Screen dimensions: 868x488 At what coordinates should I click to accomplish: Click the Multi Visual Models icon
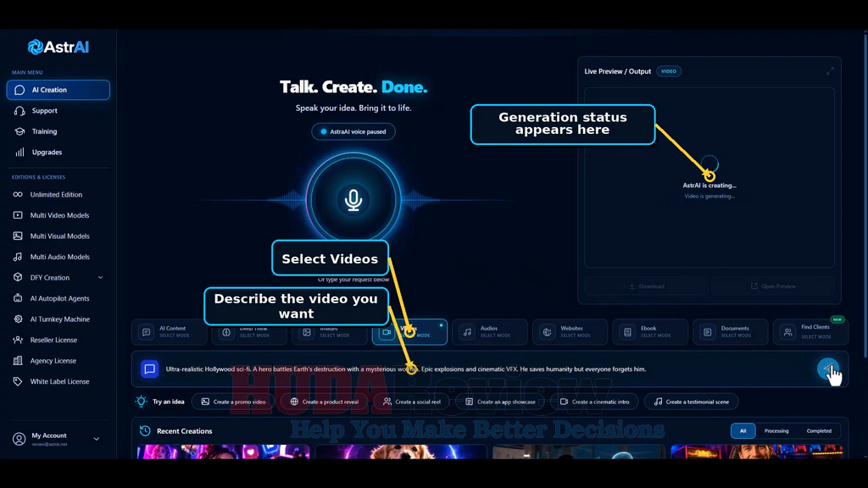tap(18, 236)
